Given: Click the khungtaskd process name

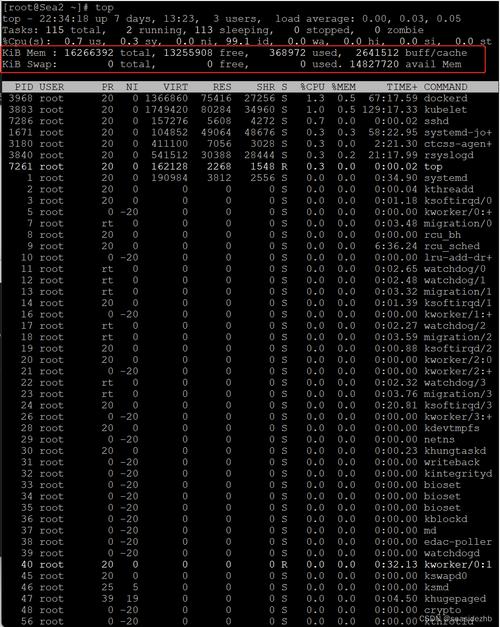Looking at the screenshot, I should pyautogui.click(x=455, y=451).
